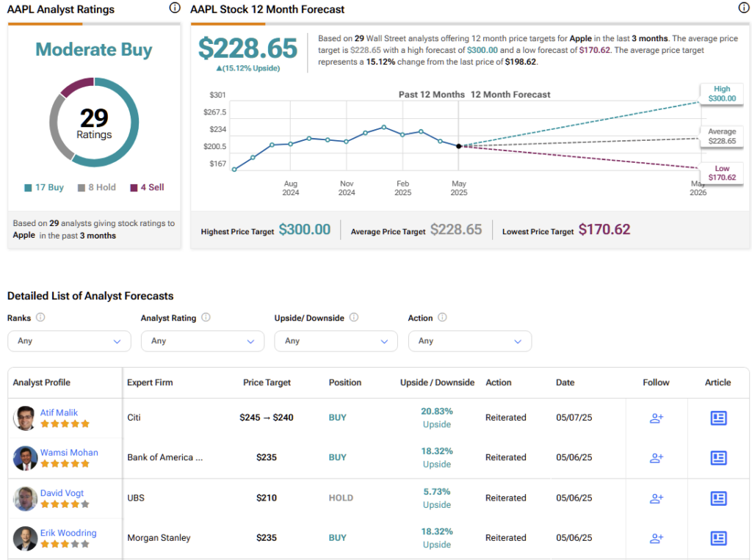Click Lowest Price Target $170.62 value

click(x=604, y=230)
